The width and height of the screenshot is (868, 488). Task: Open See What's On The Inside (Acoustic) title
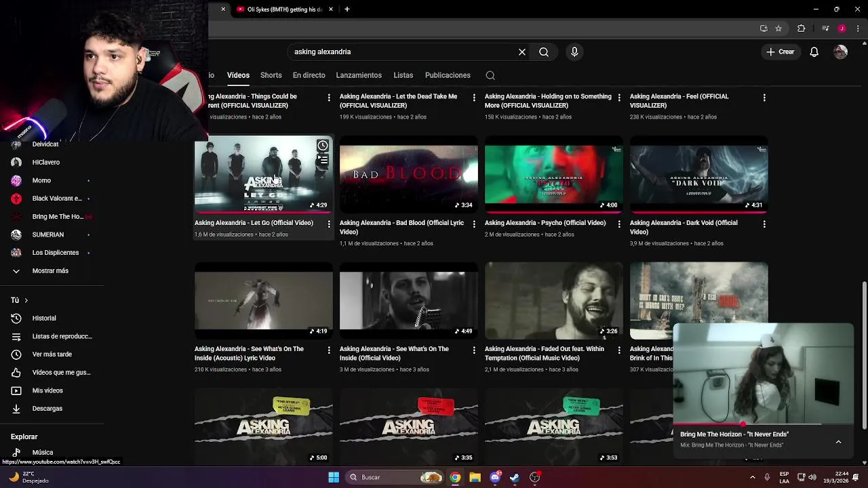(249, 353)
